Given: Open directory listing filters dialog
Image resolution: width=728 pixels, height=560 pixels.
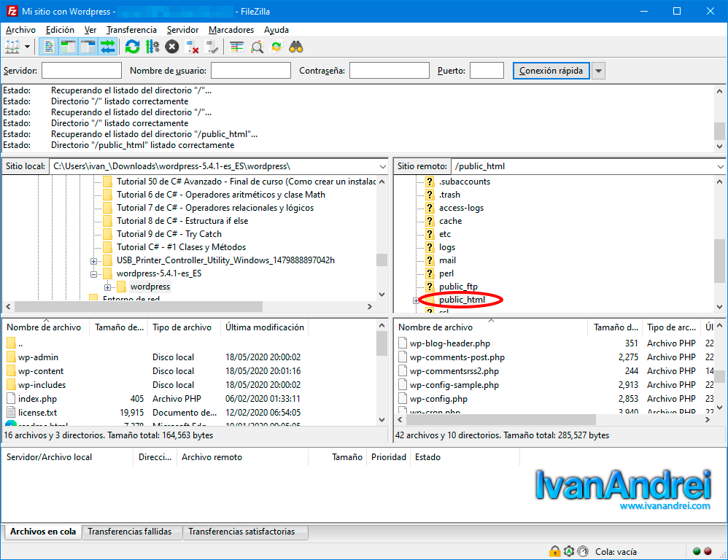Looking at the screenshot, I should (237, 47).
